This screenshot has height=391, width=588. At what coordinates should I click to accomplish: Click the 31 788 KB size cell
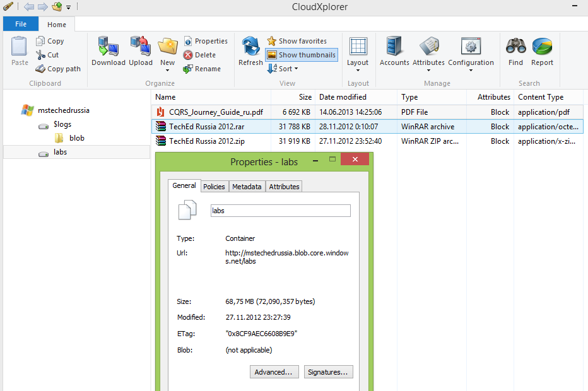tap(295, 127)
